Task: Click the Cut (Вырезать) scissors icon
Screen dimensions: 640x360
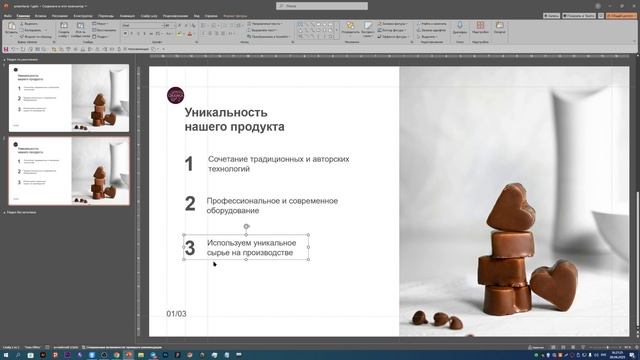Action: pyautogui.click(x=22, y=24)
